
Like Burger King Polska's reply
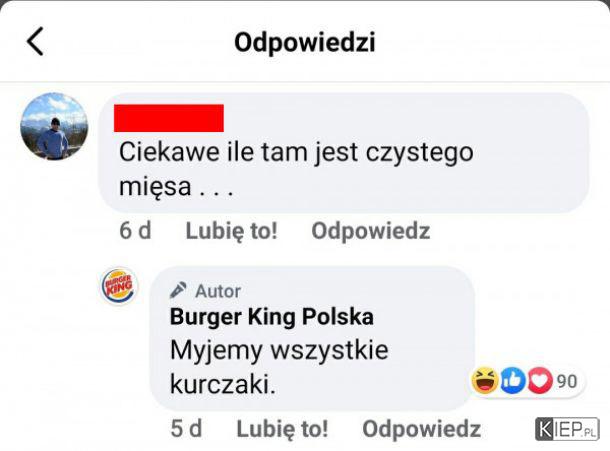(x=282, y=429)
